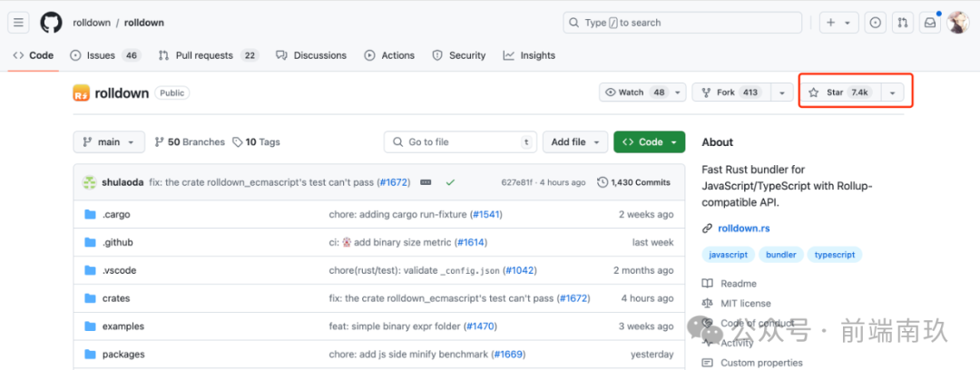This screenshot has height=370, width=980.
Task: Open the green Code dropdown button
Action: click(x=650, y=141)
